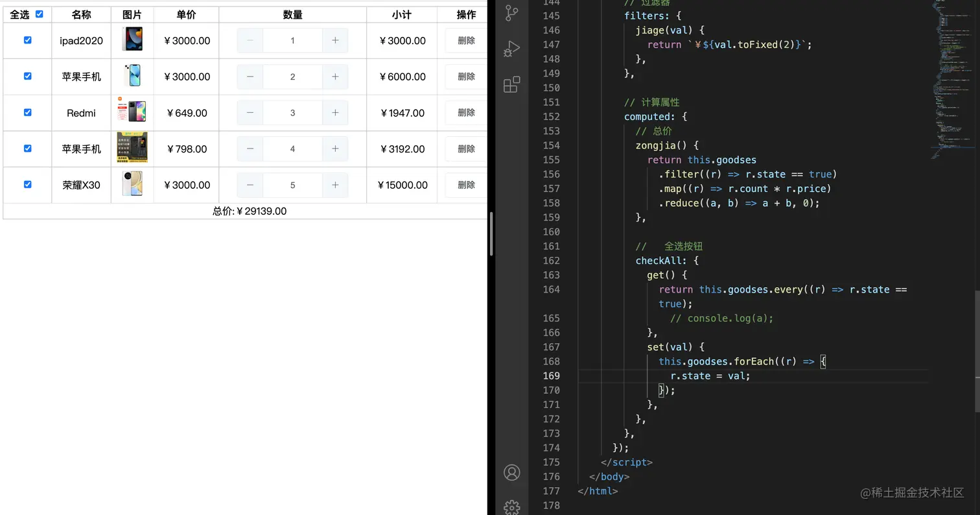
Task: Click the closing '</html>' tag
Action: coord(598,491)
